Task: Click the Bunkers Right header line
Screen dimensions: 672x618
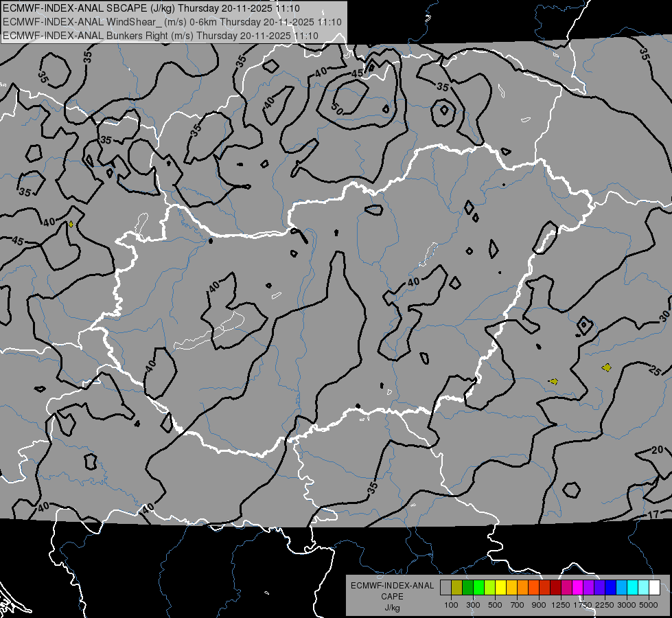Action: 161,35
